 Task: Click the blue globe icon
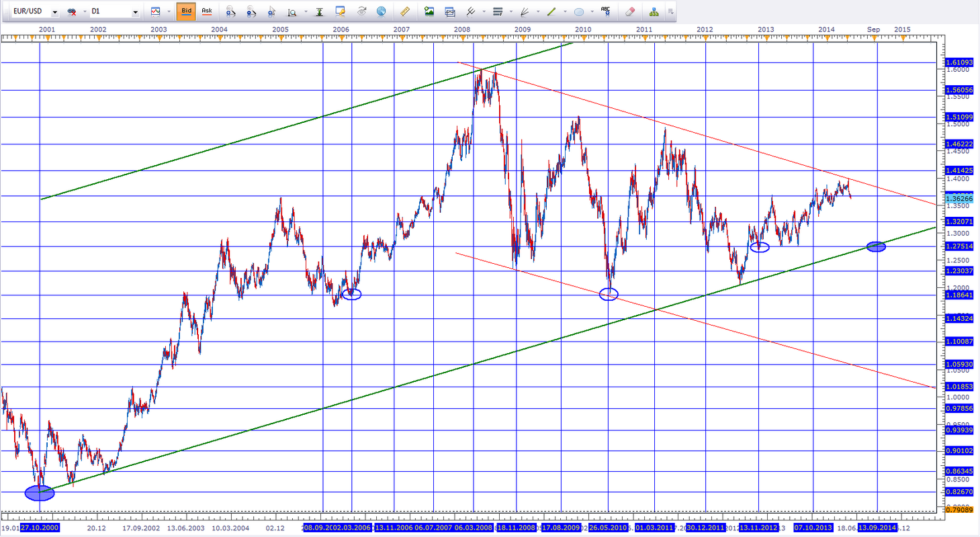(382, 11)
